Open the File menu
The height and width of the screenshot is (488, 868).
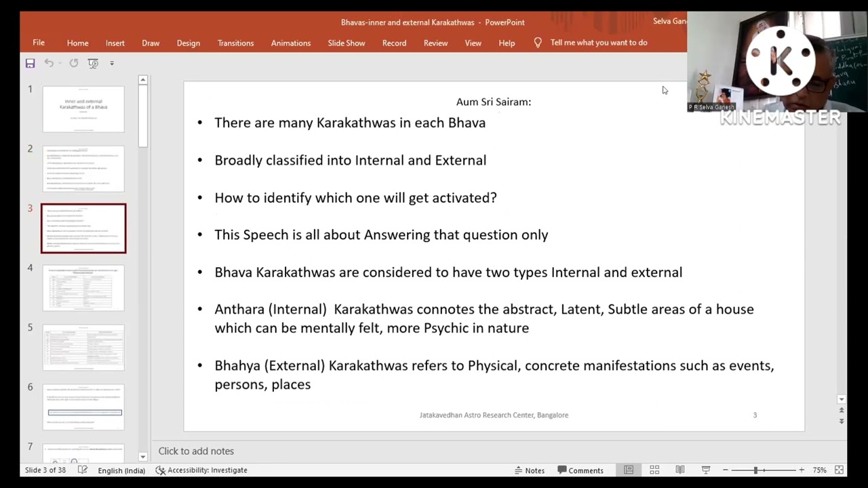point(39,43)
